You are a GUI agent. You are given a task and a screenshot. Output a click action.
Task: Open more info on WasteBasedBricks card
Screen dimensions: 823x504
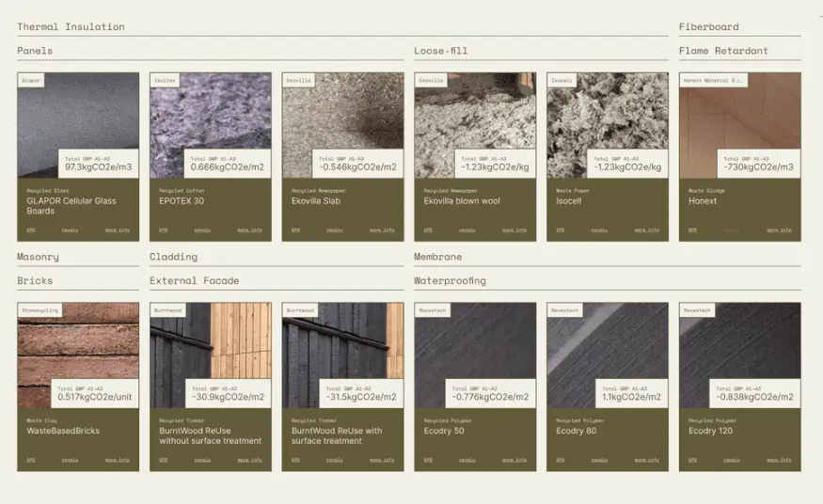(x=117, y=460)
